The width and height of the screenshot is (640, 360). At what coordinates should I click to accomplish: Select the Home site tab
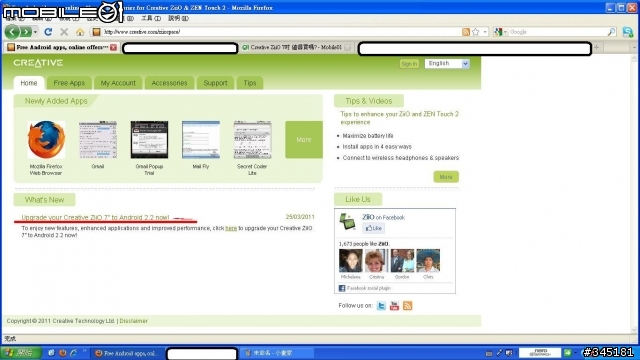[x=29, y=83]
